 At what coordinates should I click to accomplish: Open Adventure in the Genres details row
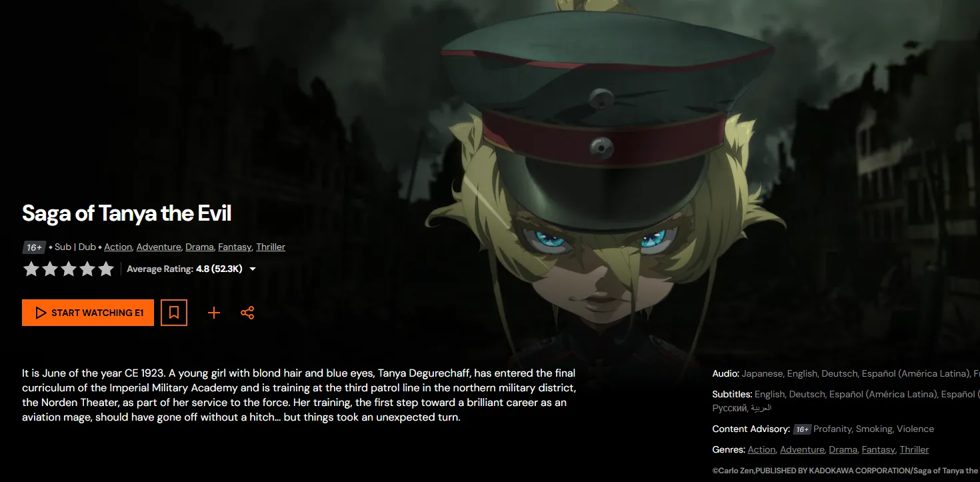[x=802, y=449]
